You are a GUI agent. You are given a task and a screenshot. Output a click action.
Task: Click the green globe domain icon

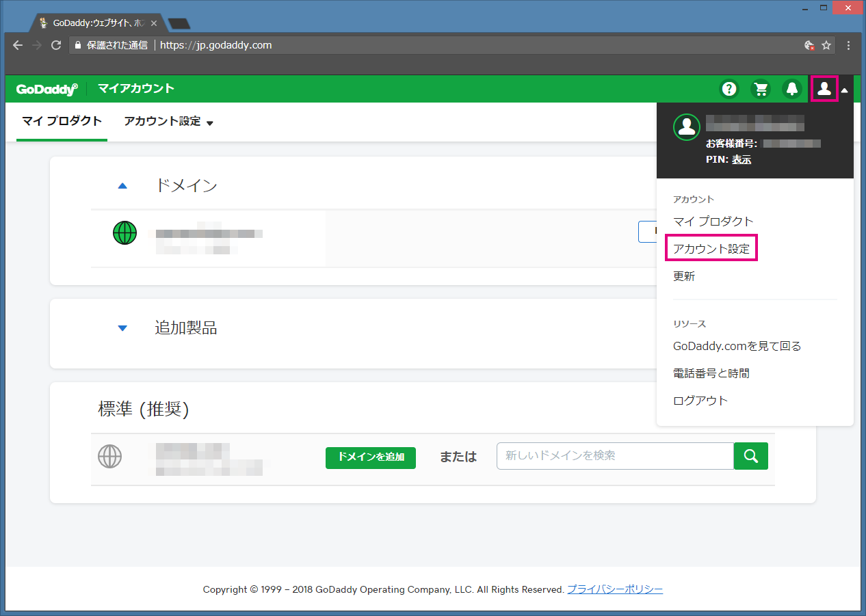(x=124, y=233)
